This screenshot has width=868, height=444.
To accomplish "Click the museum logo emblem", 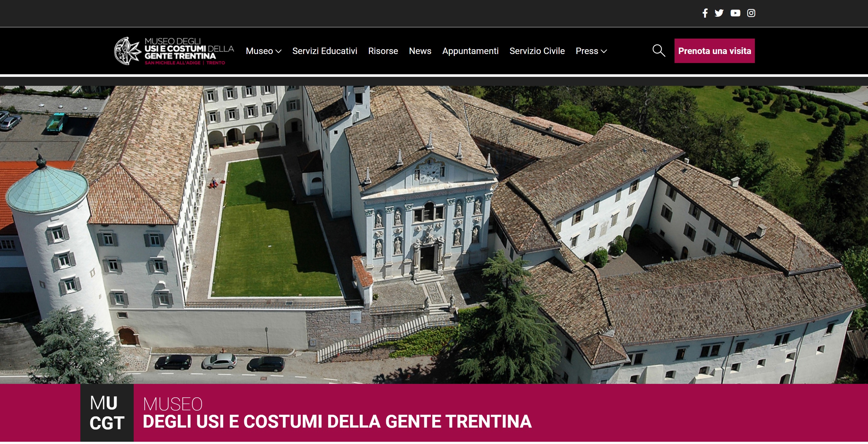I will (127, 51).
